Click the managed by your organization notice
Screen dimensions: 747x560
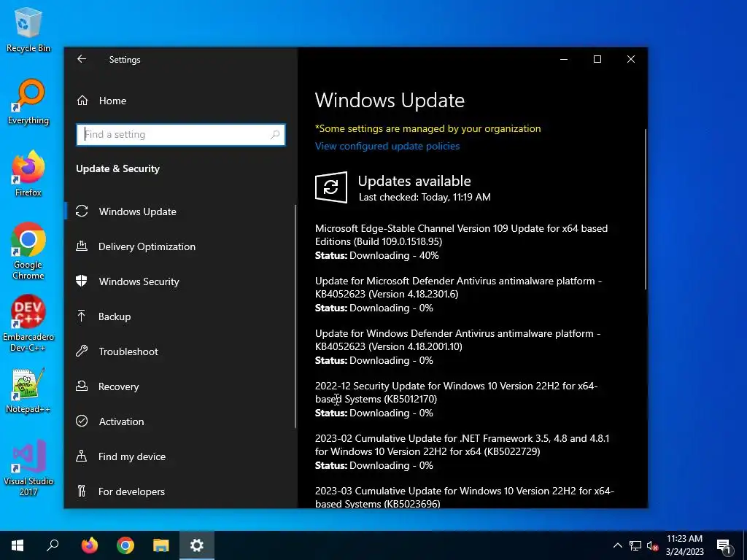pyautogui.click(x=427, y=128)
